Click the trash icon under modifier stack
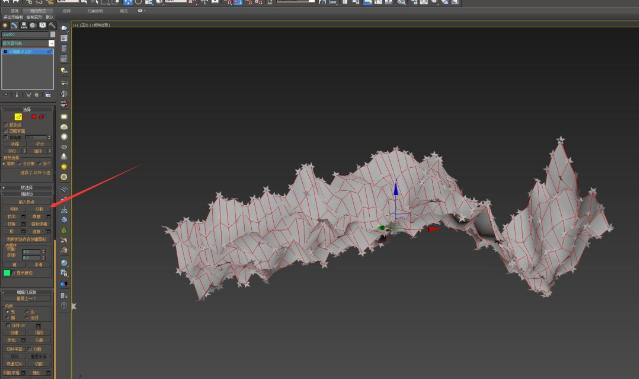Image resolution: width=639 pixels, height=379 pixels. pos(36,95)
